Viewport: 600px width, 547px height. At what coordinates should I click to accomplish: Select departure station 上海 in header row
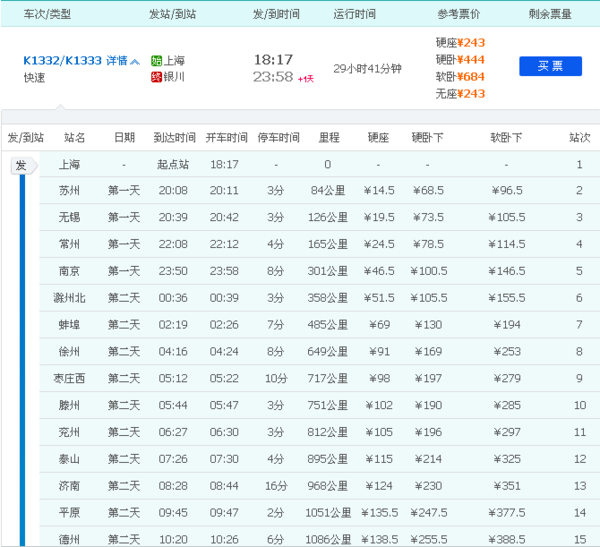tap(174, 60)
